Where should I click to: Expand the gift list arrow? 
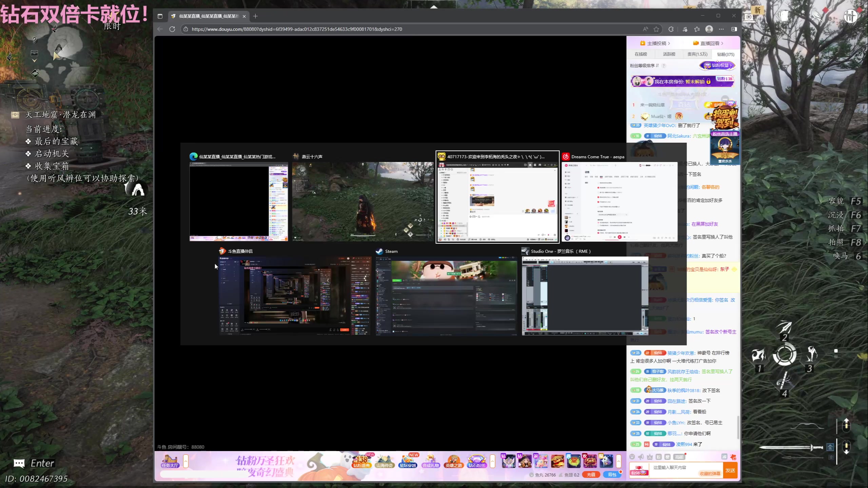tap(618, 461)
